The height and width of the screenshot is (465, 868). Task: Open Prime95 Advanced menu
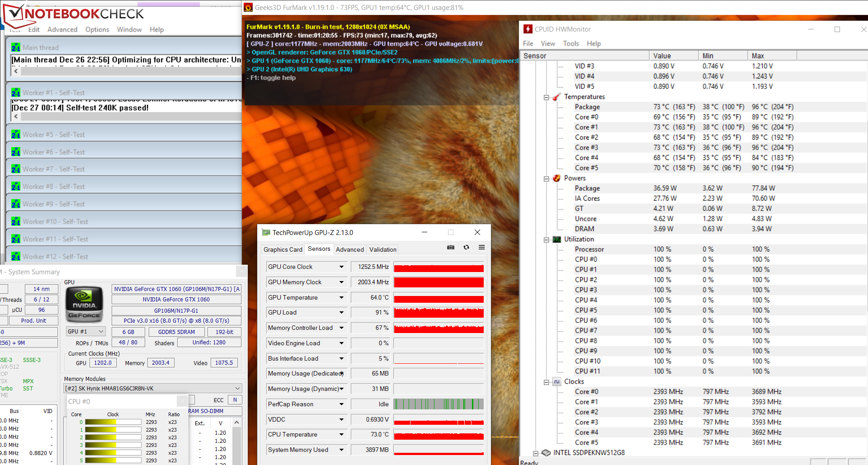pos(62,29)
